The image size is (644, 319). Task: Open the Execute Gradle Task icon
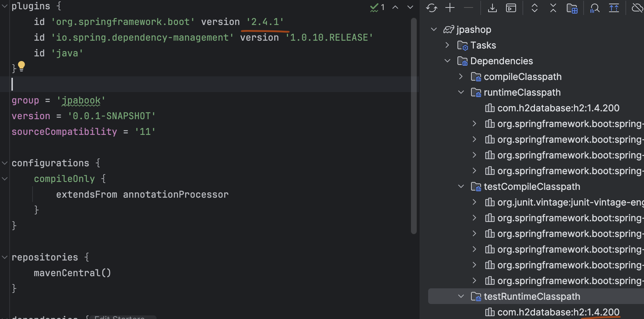(x=511, y=8)
